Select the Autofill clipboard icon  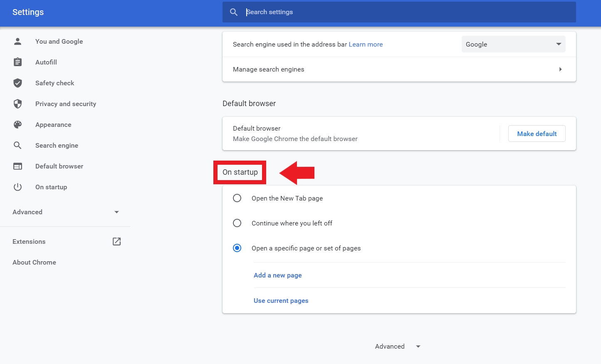coord(17,62)
